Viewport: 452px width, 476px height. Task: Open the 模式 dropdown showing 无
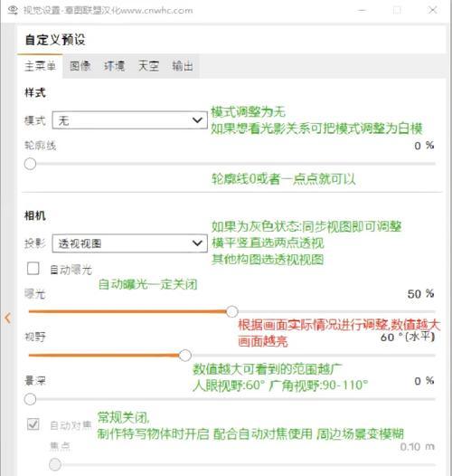click(x=130, y=120)
